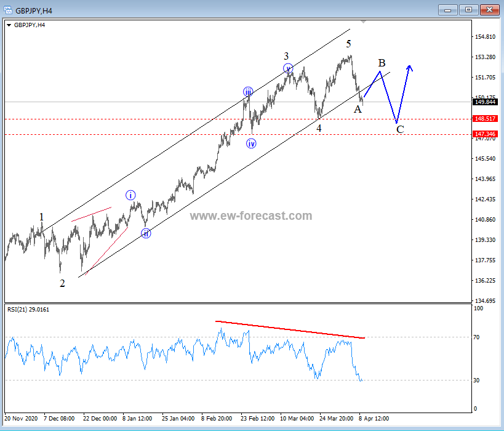Click the current price 149.844 label
This screenshot has height=431, width=504.
tap(485, 102)
